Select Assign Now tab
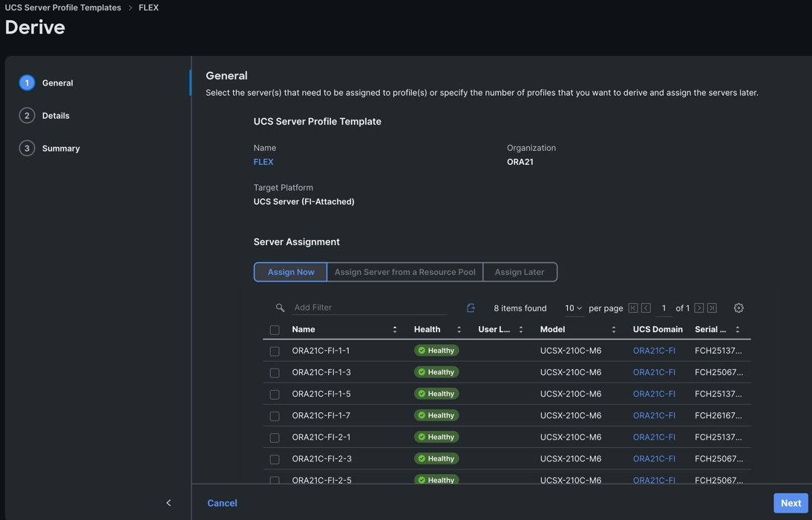 point(290,272)
